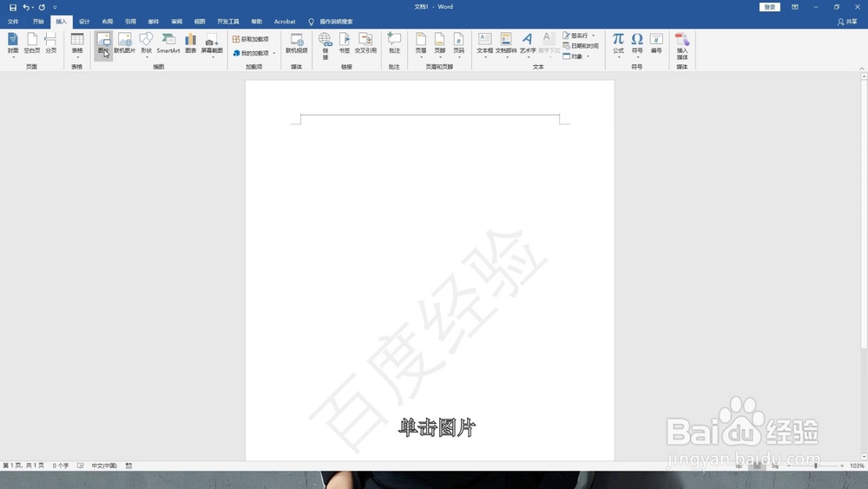868x489 pixels.
Task: Click the Ribbon Display Options icon
Action: coord(795,7)
